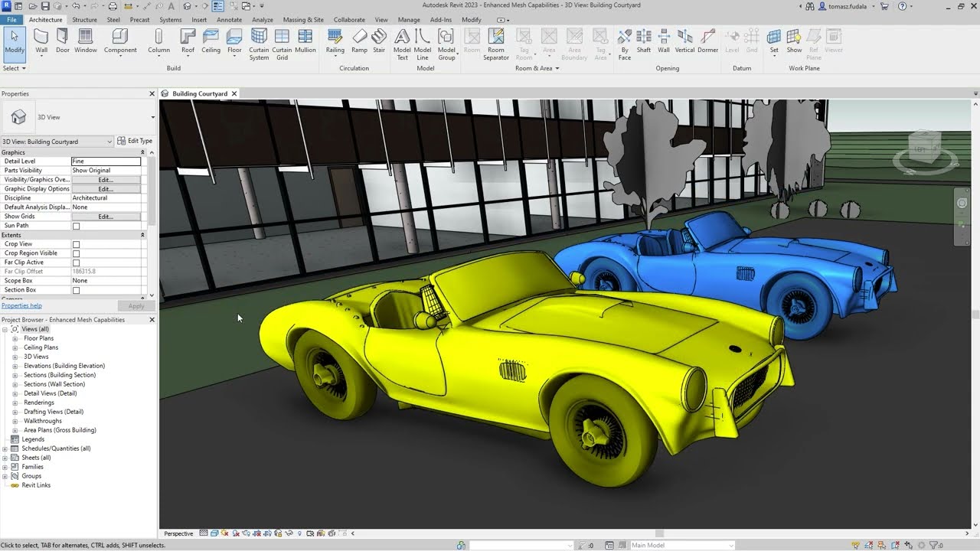The image size is (980, 551).
Task: Click the Room Separator tool
Action: (x=496, y=44)
